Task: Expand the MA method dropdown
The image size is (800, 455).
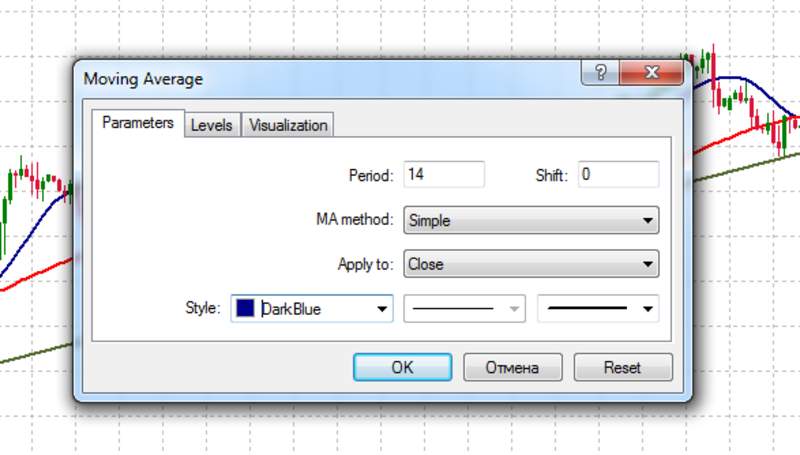Action: coord(530,220)
